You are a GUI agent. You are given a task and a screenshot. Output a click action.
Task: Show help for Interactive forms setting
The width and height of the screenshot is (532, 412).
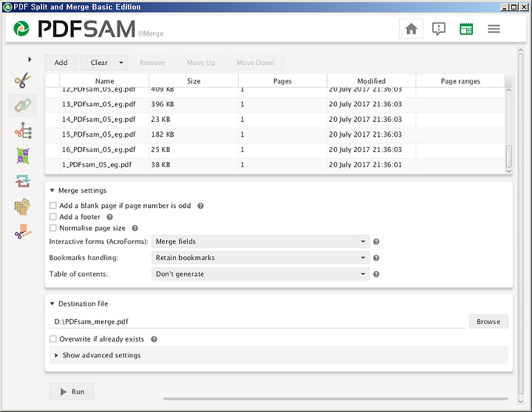[x=376, y=241]
